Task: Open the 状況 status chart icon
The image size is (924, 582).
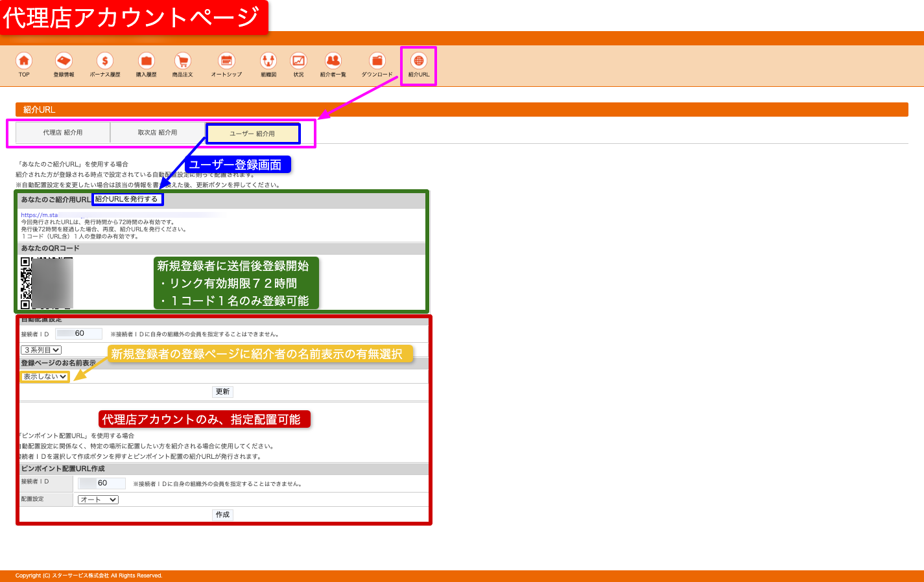Action: (x=298, y=61)
